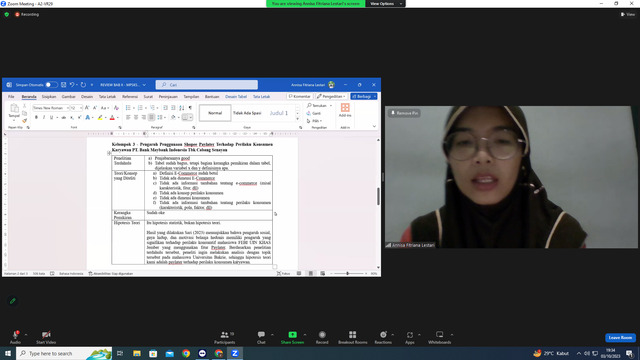This screenshot has width=640, height=360.
Task: Open the Zoom Participants panel
Action: (224, 337)
